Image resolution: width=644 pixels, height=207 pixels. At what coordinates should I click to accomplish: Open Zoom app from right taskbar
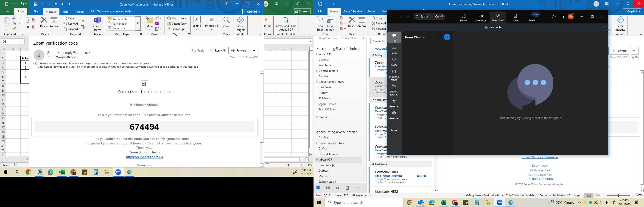499,202
